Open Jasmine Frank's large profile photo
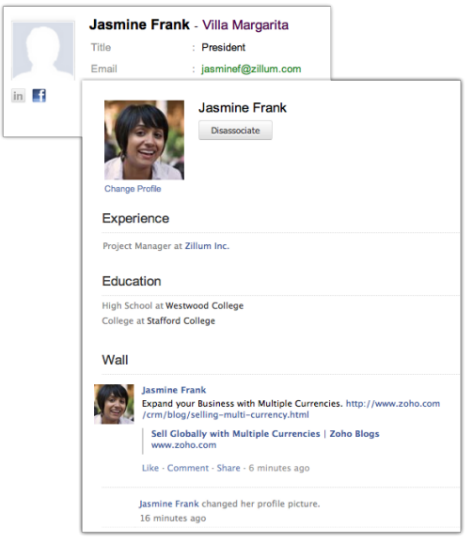This screenshot has height=538, width=470. (144, 140)
